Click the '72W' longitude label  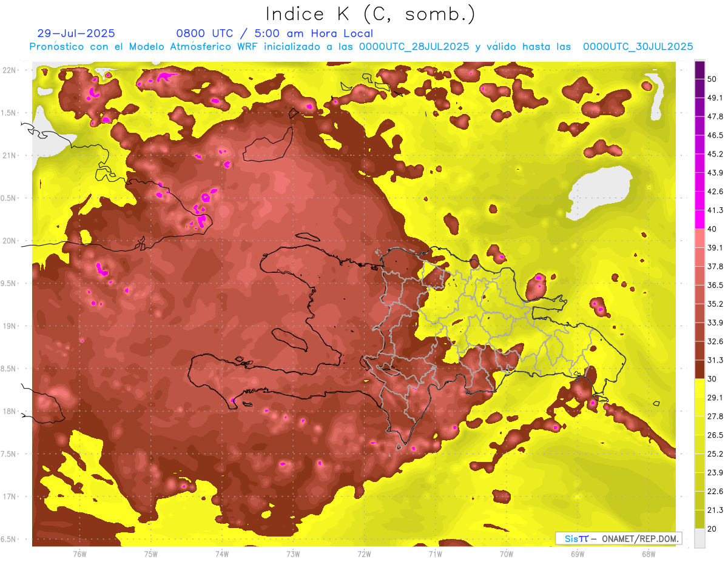click(x=364, y=554)
